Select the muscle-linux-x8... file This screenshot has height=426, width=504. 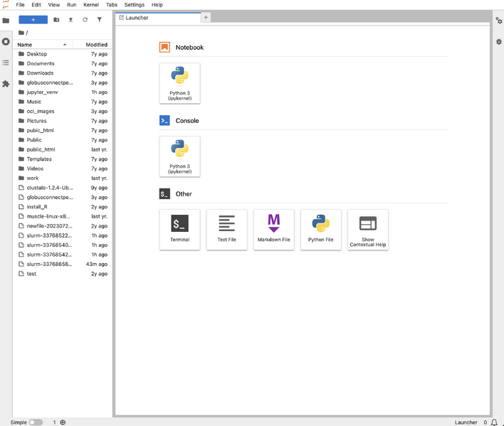pyautogui.click(x=63, y=216)
